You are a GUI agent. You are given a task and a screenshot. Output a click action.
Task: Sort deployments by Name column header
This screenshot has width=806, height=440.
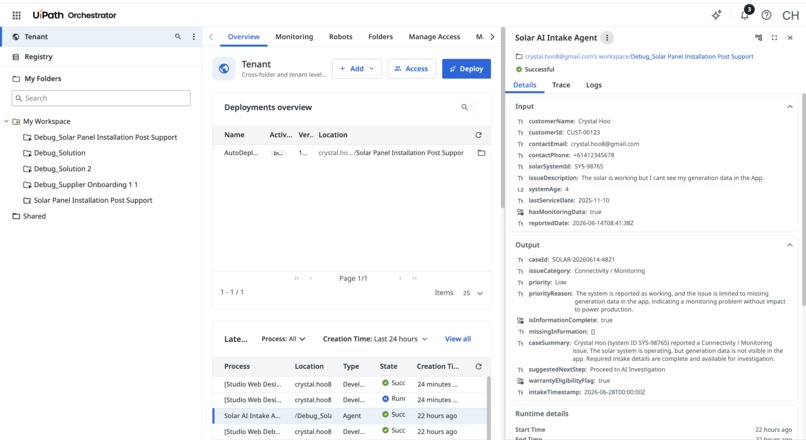[x=234, y=135]
